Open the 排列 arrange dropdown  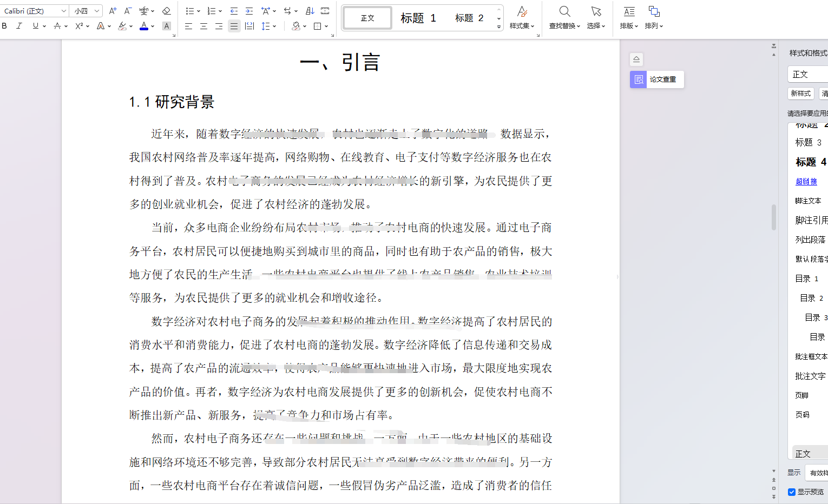[654, 18]
